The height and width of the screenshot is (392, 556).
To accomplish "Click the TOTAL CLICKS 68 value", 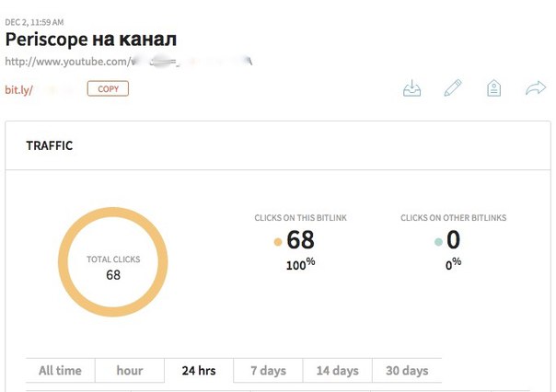I will pyautogui.click(x=113, y=275).
